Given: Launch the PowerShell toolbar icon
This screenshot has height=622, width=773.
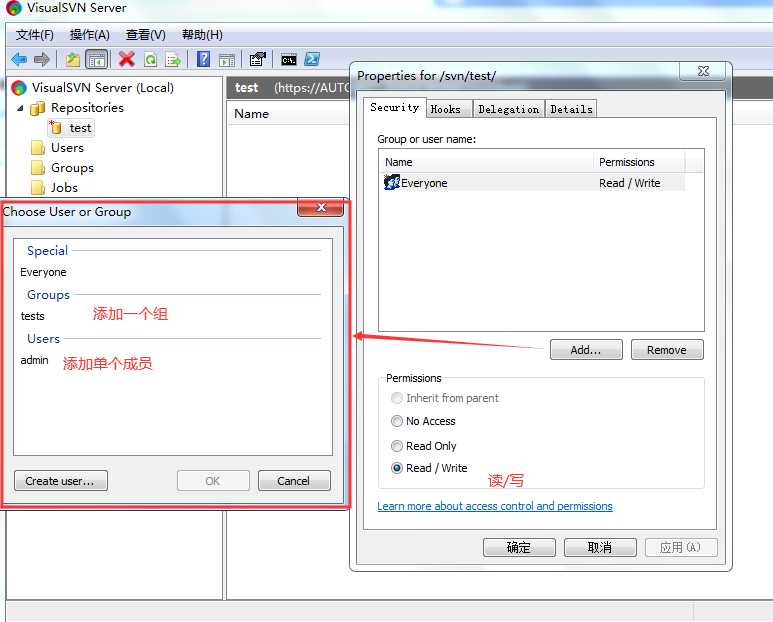Looking at the screenshot, I should coord(312,60).
